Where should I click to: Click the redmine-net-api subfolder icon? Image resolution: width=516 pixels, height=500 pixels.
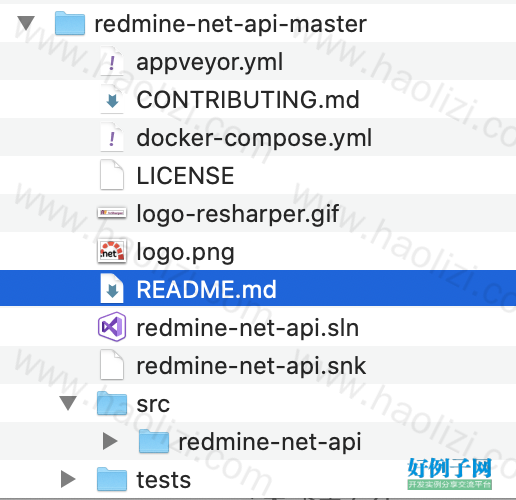(154, 441)
